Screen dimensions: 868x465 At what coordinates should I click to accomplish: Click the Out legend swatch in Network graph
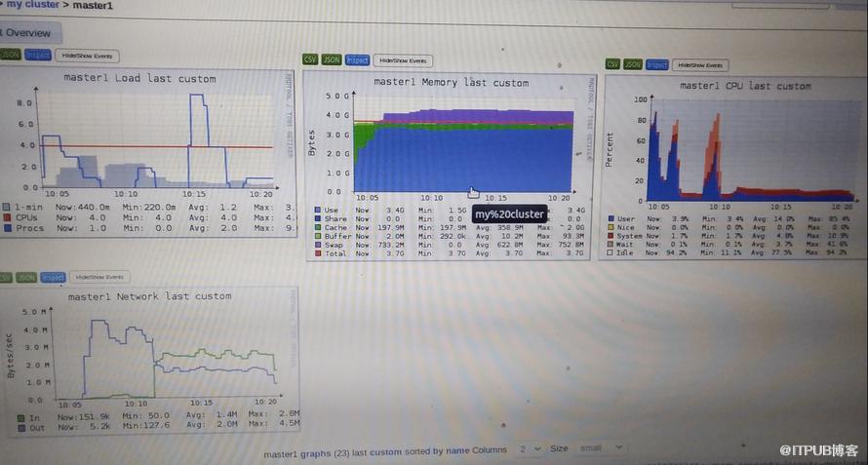point(21,428)
